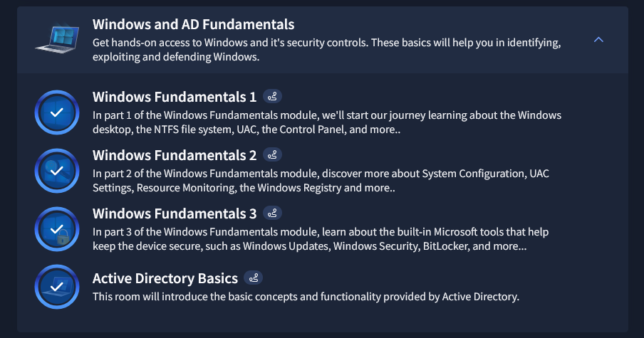Click the module description about Windows security controls
Screen dimensions: 644x338
click(x=326, y=50)
